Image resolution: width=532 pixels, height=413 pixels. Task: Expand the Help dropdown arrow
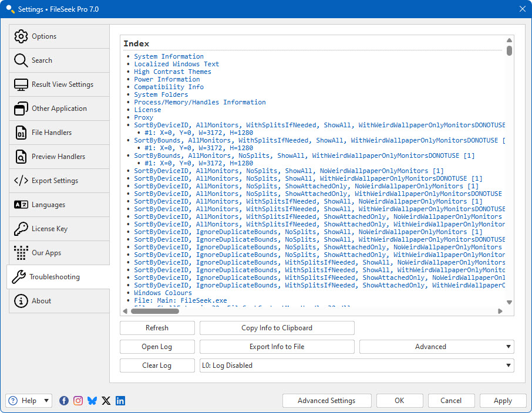click(46, 401)
